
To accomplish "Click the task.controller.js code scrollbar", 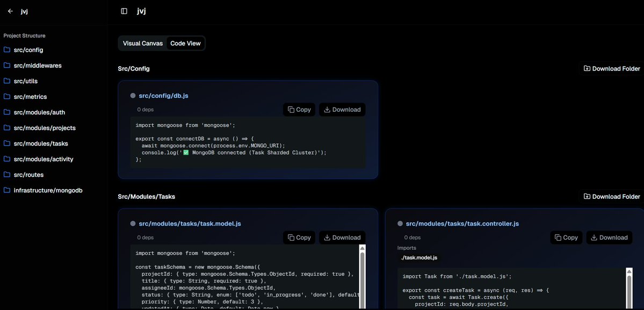I will 629,292.
